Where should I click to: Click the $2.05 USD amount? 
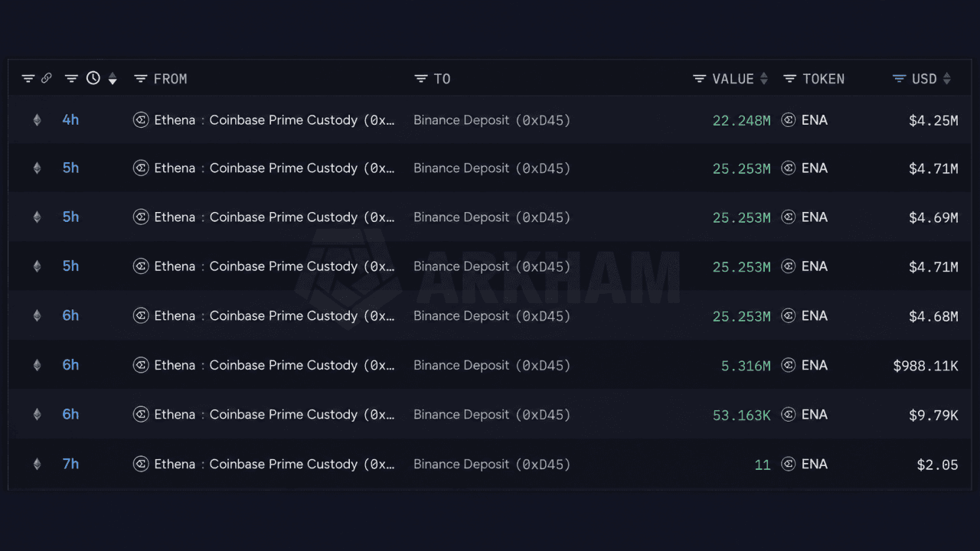[x=937, y=465]
